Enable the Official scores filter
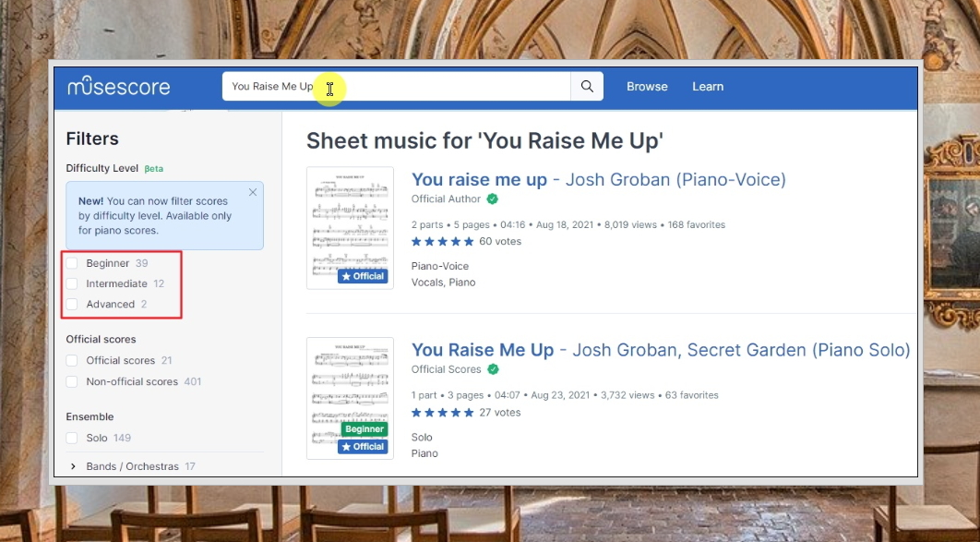The height and width of the screenshot is (542, 980). coord(72,361)
